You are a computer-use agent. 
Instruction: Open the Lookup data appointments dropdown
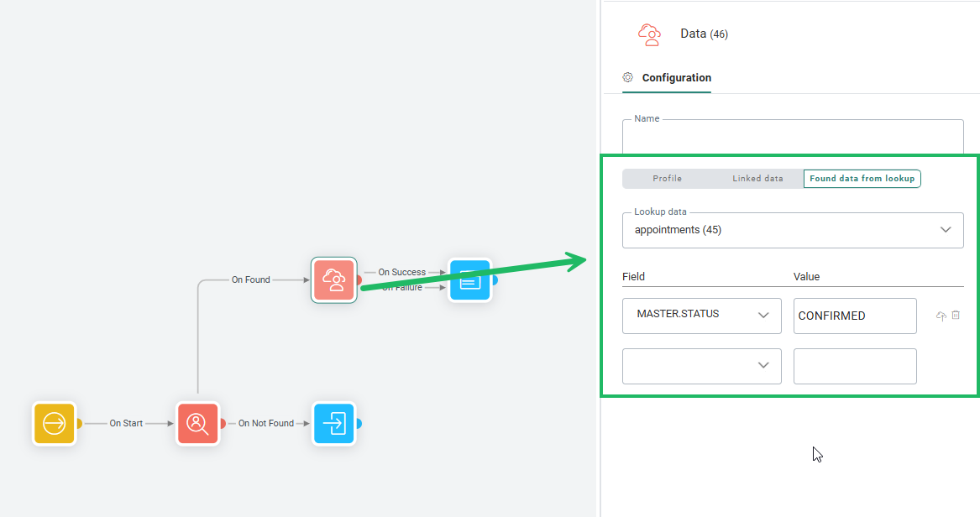[x=792, y=230]
